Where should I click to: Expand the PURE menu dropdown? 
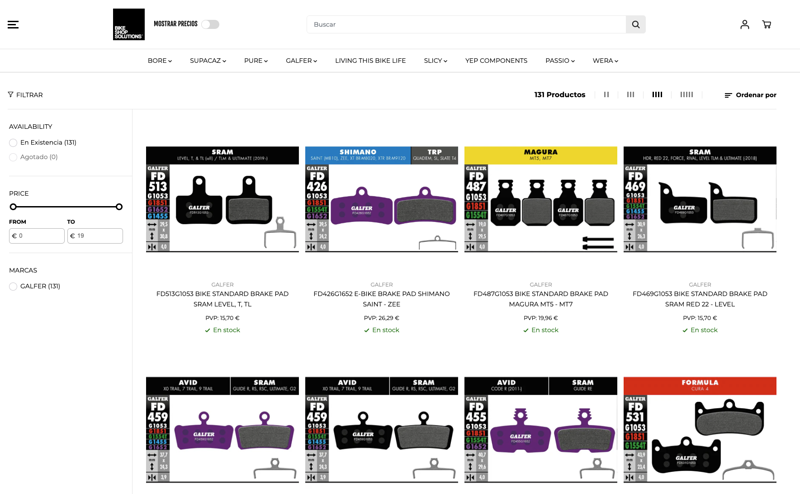[256, 60]
